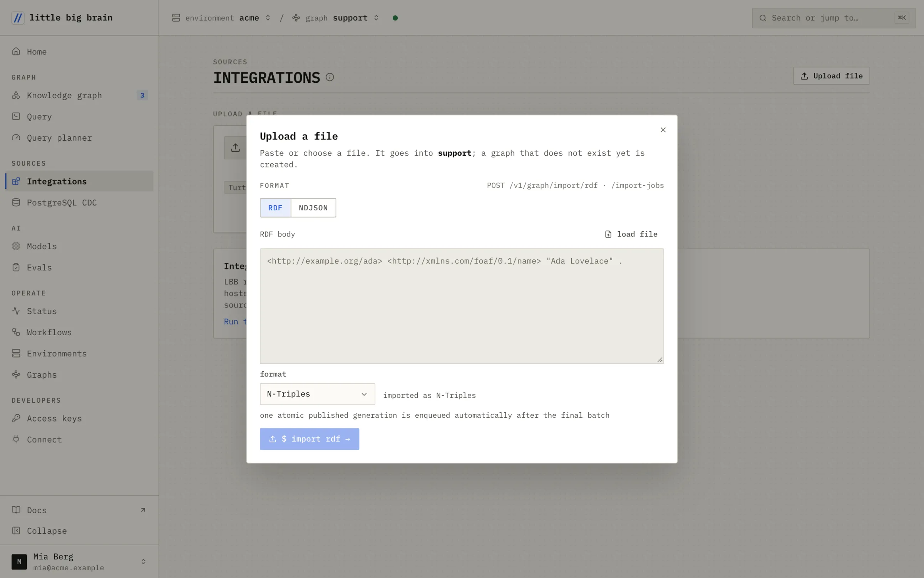Click the textarea resize handle corner
924x578 pixels.
point(660,360)
